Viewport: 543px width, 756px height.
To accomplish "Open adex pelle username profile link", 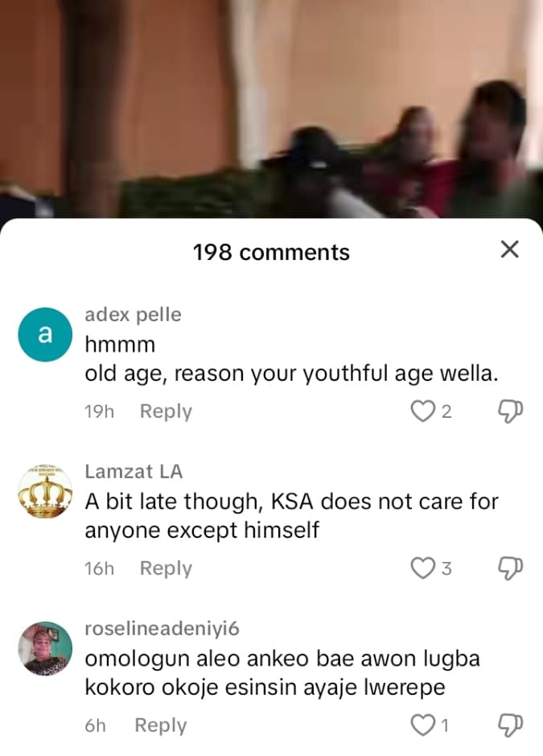I will click(133, 314).
